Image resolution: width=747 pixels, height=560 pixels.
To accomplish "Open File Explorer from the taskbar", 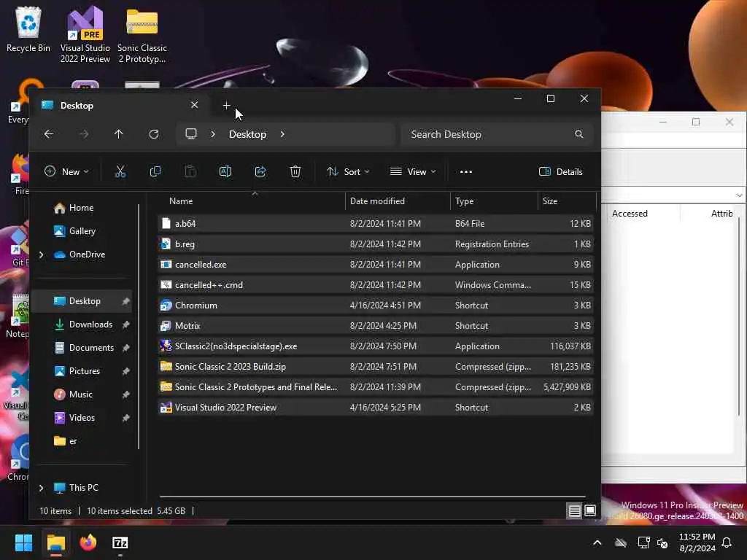I will point(55,542).
